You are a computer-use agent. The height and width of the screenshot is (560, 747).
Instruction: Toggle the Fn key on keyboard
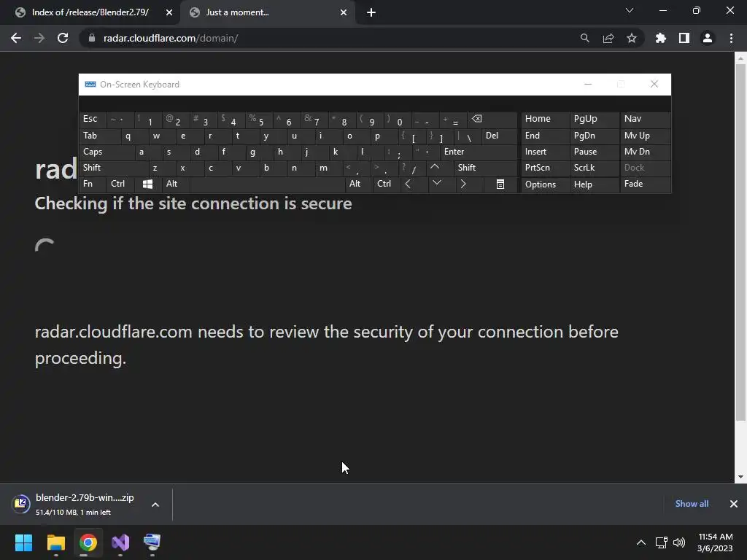93,184
